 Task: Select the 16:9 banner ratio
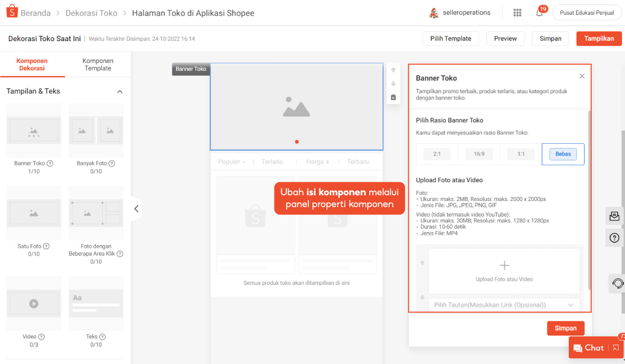(479, 154)
